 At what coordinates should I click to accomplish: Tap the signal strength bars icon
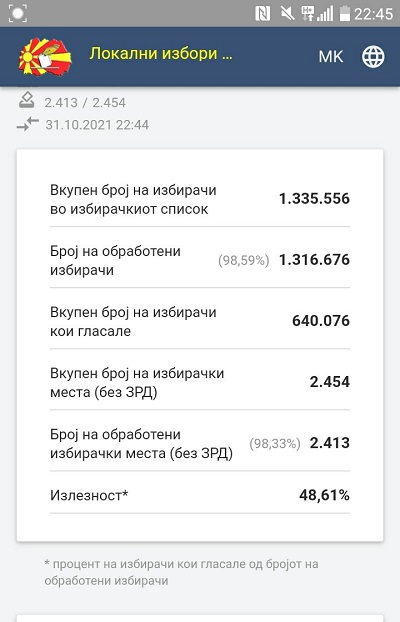tap(325, 14)
